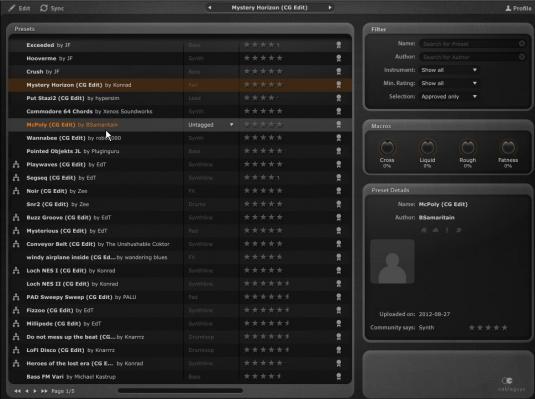Select Pointed Objekts JL preset
This screenshot has height=399, width=535.
pyautogui.click(x=180, y=151)
